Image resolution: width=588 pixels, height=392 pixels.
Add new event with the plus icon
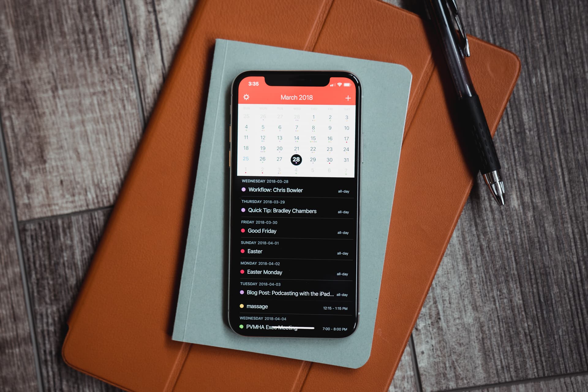(347, 98)
